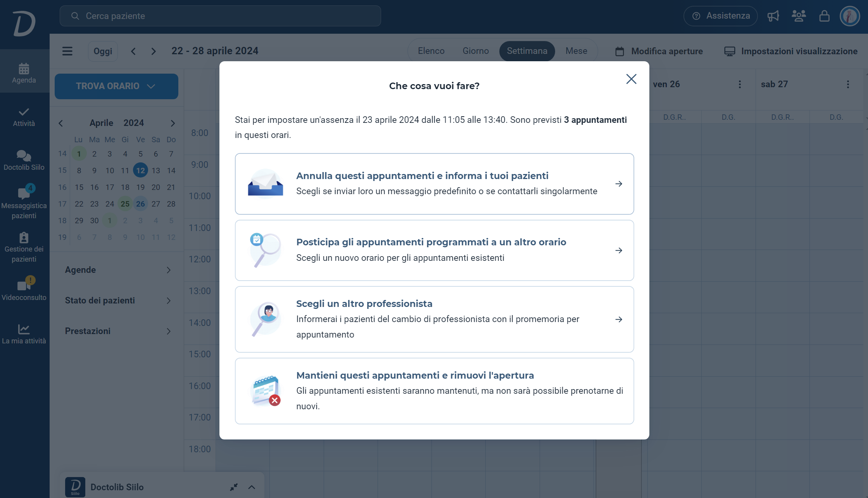Image resolution: width=868 pixels, height=498 pixels.
Task: Close the Che cosa vuoi fare dialog
Action: click(631, 79)
